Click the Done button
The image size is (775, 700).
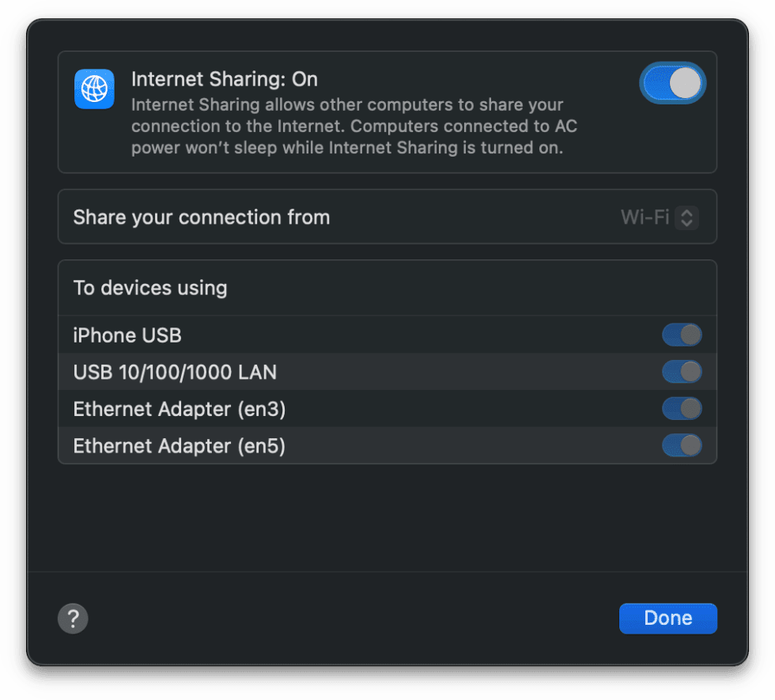point(667,618)
